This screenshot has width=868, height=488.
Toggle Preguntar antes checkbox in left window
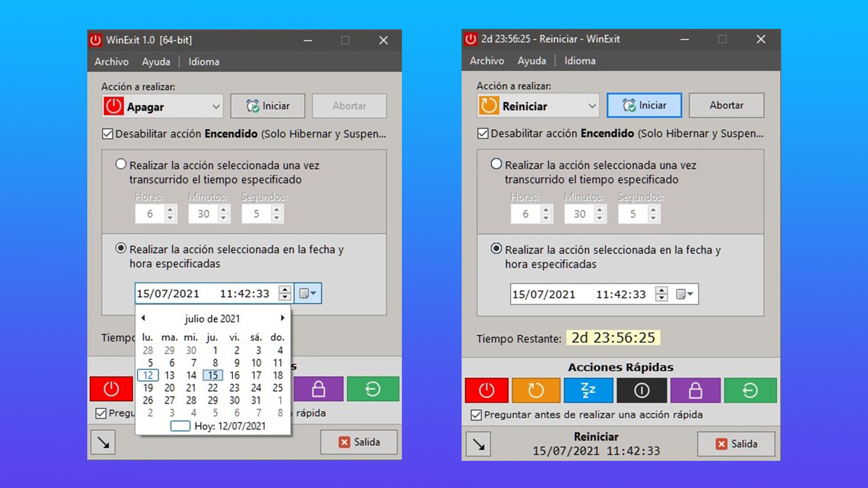(x=101, y=413)
